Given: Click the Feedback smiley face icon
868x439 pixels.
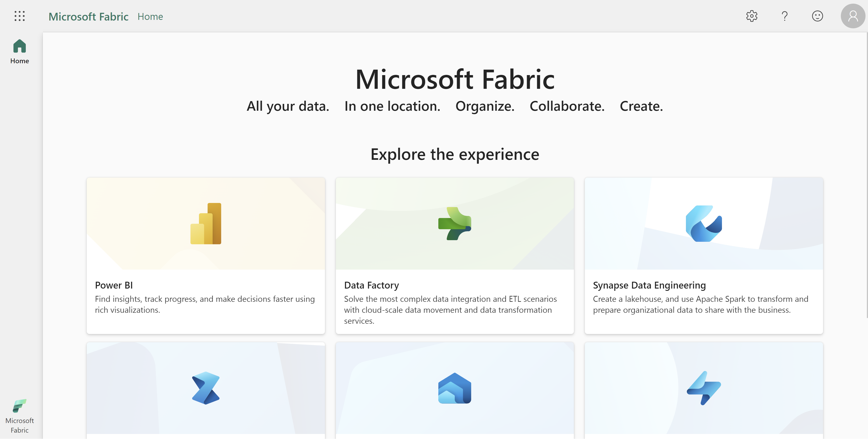Looking at the screenshot, I should (817, 16).
